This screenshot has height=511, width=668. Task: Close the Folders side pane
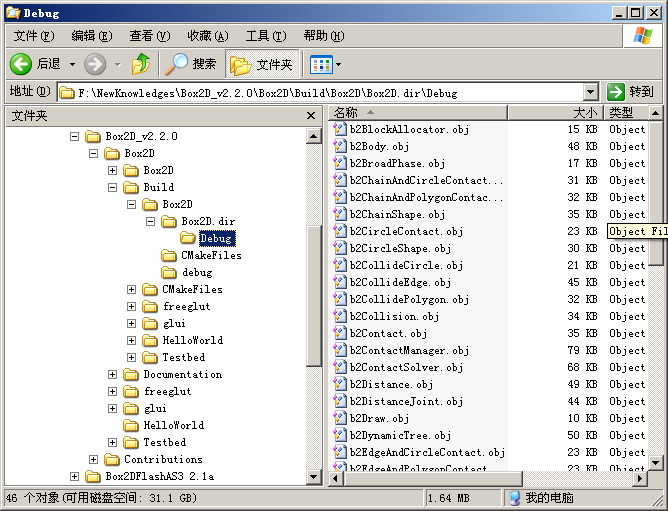[311, 115]
